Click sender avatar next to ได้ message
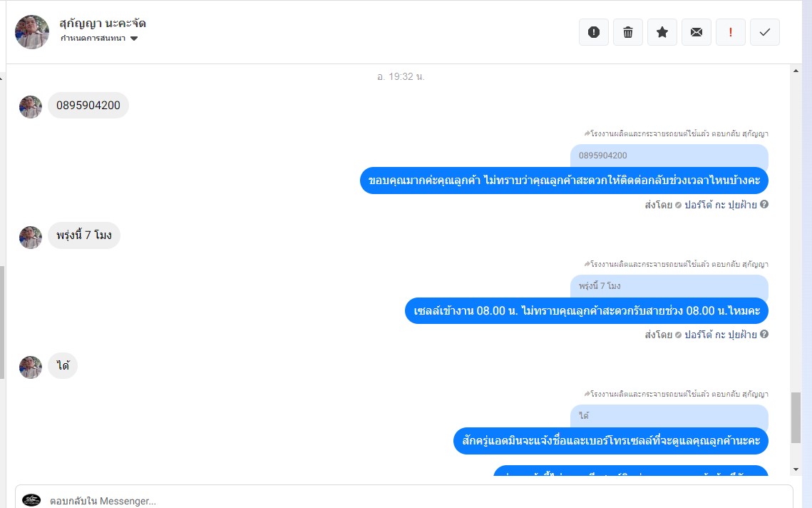Image resolution: width=812 pixels, height=508 pixels. pyautogui.click(x=31, y=367)
